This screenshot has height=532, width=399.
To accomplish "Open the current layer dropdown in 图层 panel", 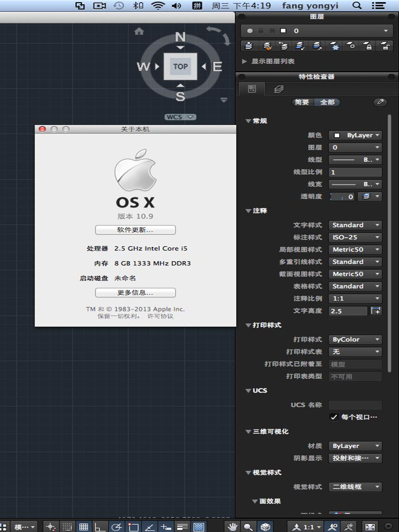I will tap(316, 31).
